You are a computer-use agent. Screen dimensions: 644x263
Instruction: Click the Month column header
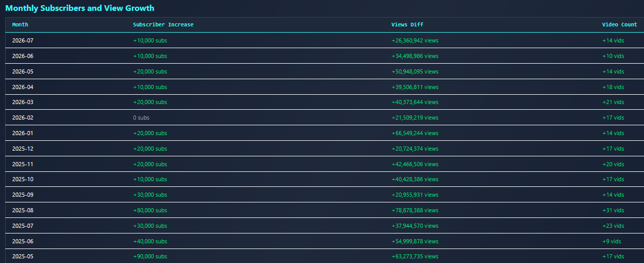point(20,25)
